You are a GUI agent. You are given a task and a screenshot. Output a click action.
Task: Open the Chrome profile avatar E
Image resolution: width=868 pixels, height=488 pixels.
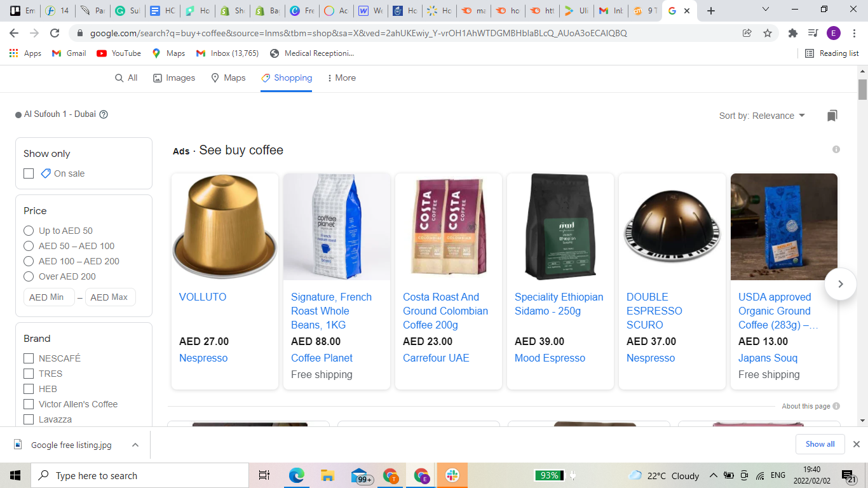pos(834,33)
